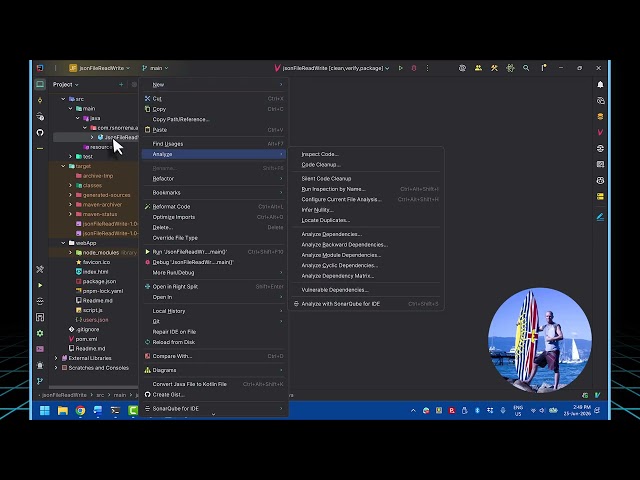This screenshot has width=640, height=480.
Task: Click the Code With Me people icon
Action: pyautogui.click(x=478, y=68)
